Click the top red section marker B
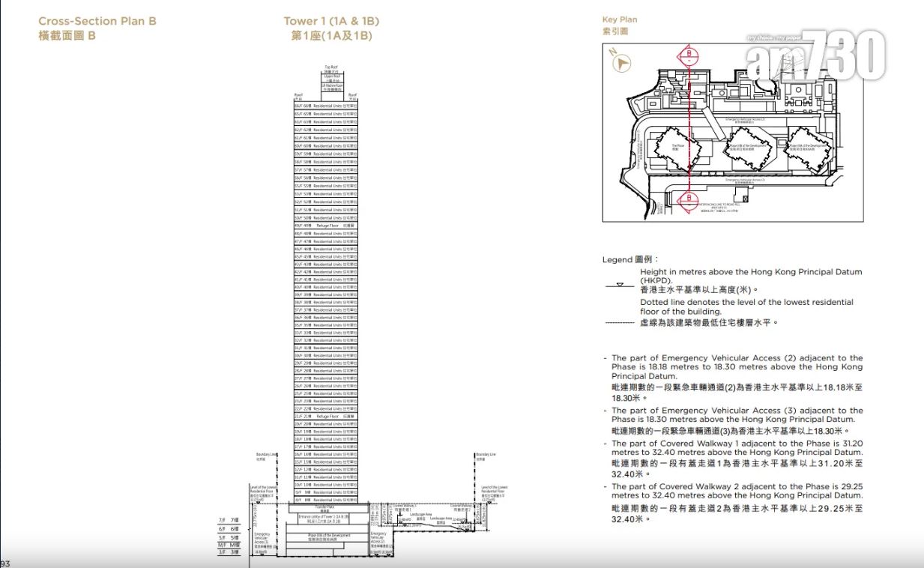Image resolution: width=924 pixels, height=568 pixels. click(687, 54)
